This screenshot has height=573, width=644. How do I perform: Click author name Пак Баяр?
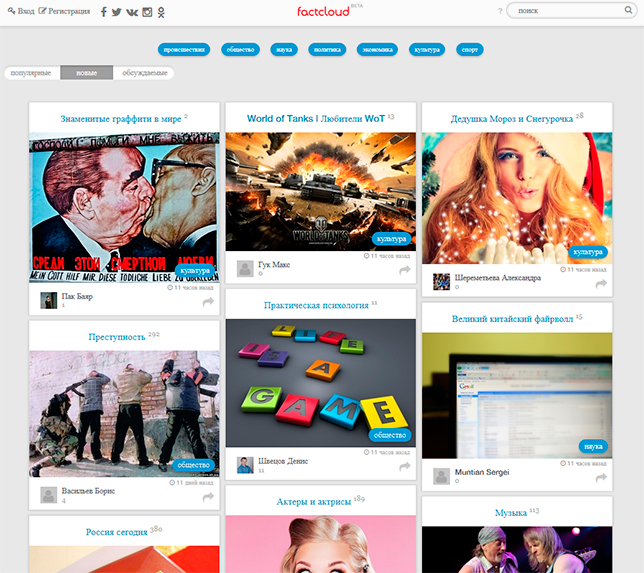[x=77, y=296]
